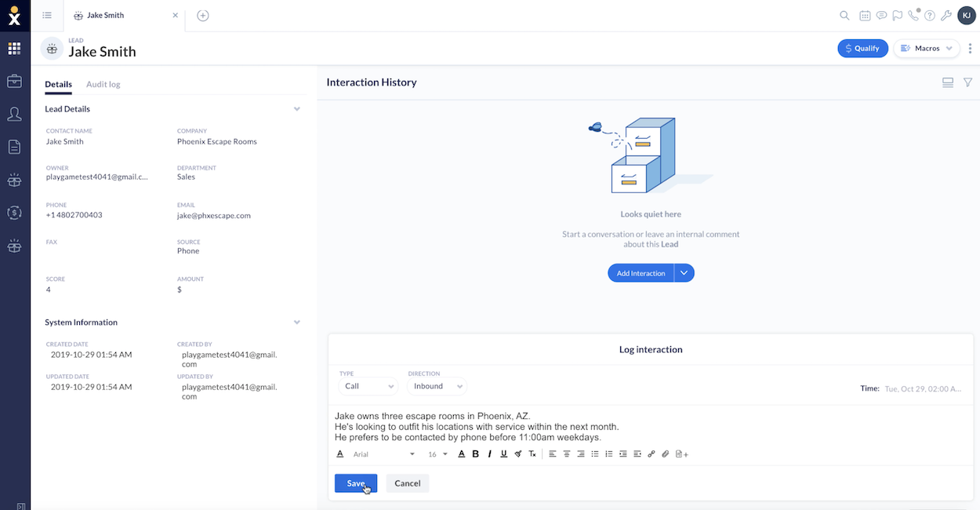The image size is (980, 510).
Task: Insert a bulleted list
Action: click(x=595, y=454)
